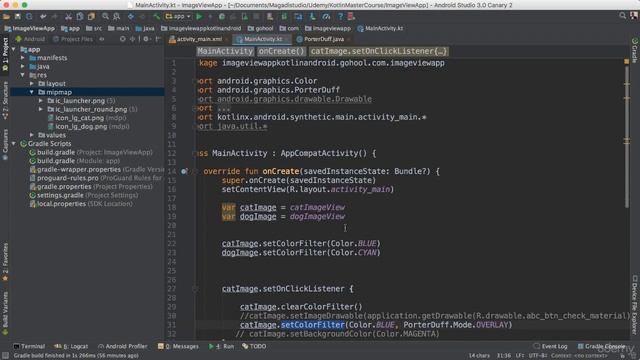Fold the setOnClickListener block at line 27
Screen dimensions: 640x360
click(x=195, y=289)
